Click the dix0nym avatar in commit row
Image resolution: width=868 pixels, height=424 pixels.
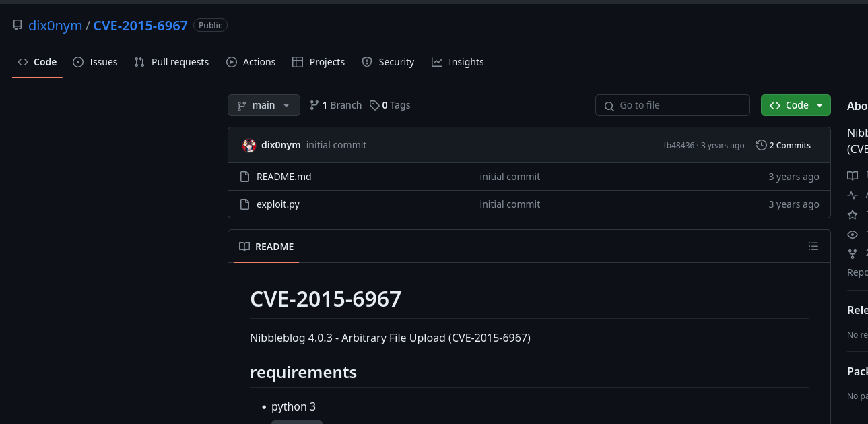[x=249, y=145]
